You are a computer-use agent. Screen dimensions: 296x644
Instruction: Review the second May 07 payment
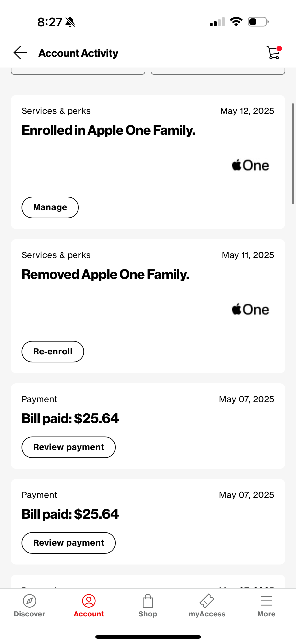pos(68,543)
